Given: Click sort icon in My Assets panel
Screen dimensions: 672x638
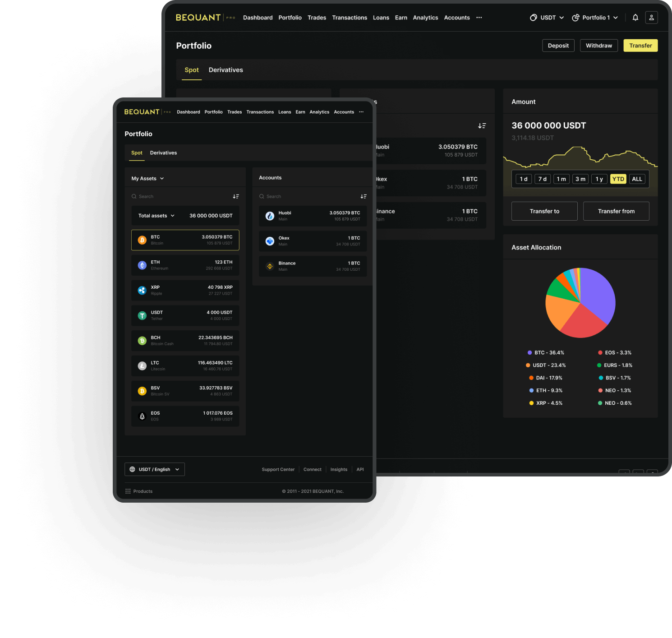Looking at the screenshot, I should click(235, 196).
